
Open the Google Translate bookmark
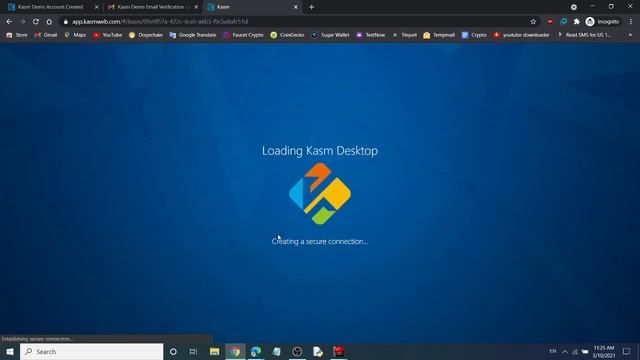[193, 35]
